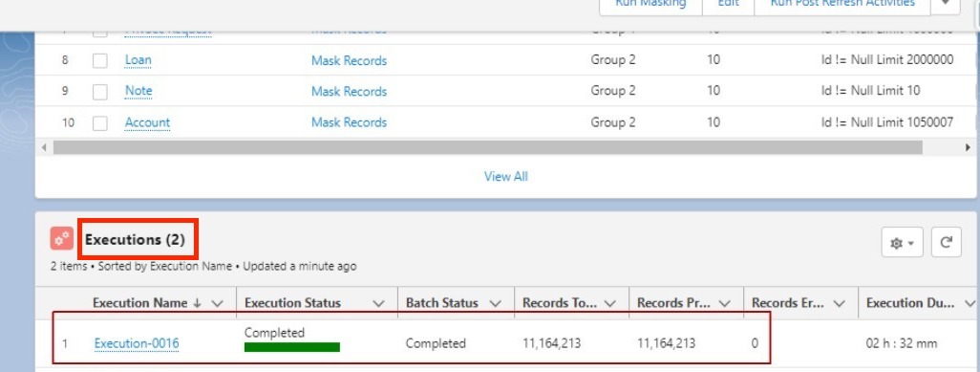Tick the checkbox in the Note row
This screenshot has width=980, height=372.
click(100, 92)
